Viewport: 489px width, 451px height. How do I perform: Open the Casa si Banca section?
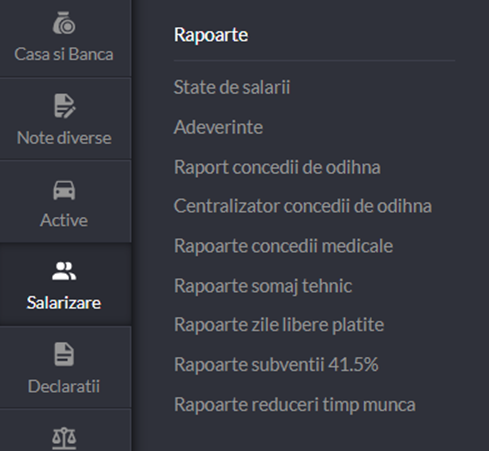(64, 54)
